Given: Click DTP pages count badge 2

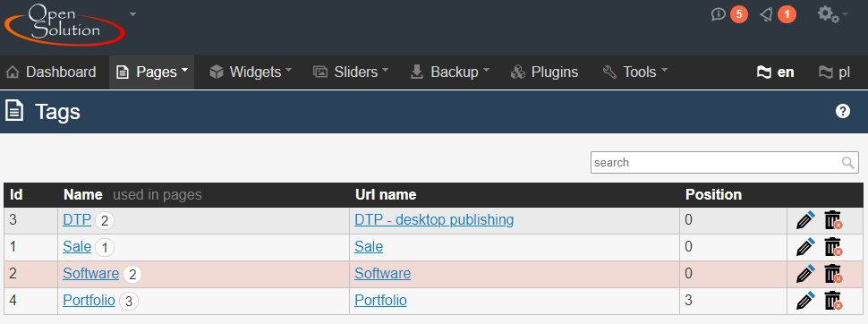Looking at the screenshot, I should tap(104, 221).
